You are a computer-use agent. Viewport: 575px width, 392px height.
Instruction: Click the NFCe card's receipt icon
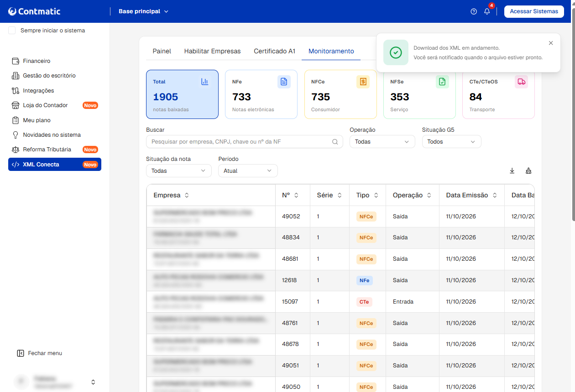tap(363, 82)
